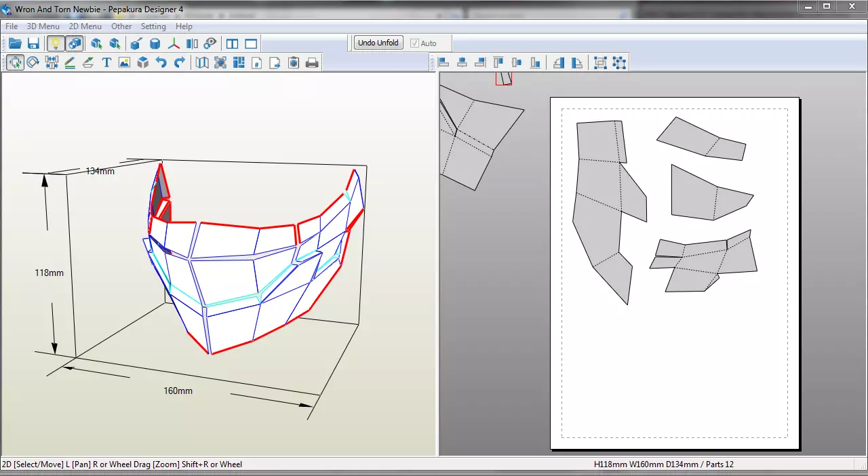The height and width of the screenshot is (476, 868).
Task: Select the Rotate part tool
Action: click(33, 63)
